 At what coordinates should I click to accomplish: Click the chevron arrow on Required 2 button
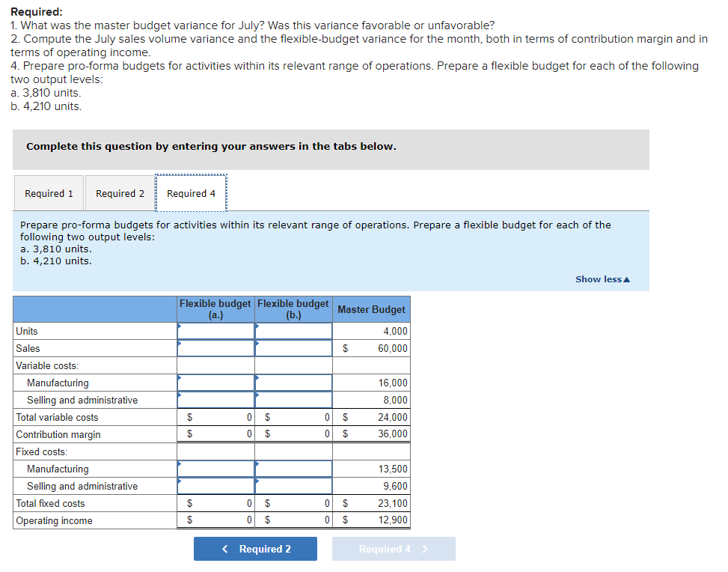point(225,549)
